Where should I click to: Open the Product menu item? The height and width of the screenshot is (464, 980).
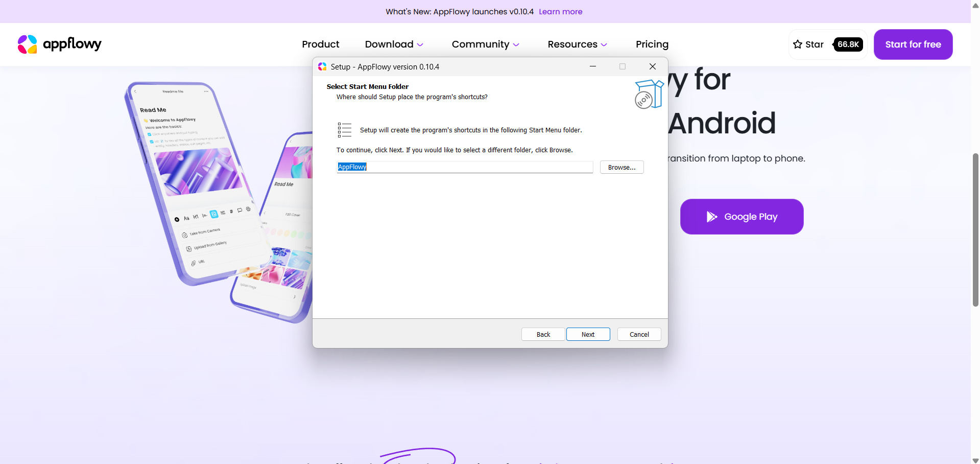point(320,44)
